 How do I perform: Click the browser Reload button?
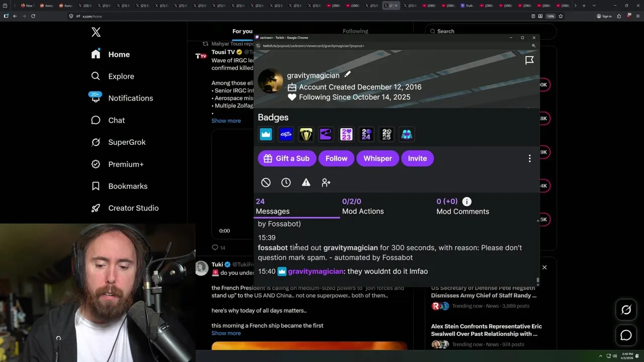click(33, 16)
